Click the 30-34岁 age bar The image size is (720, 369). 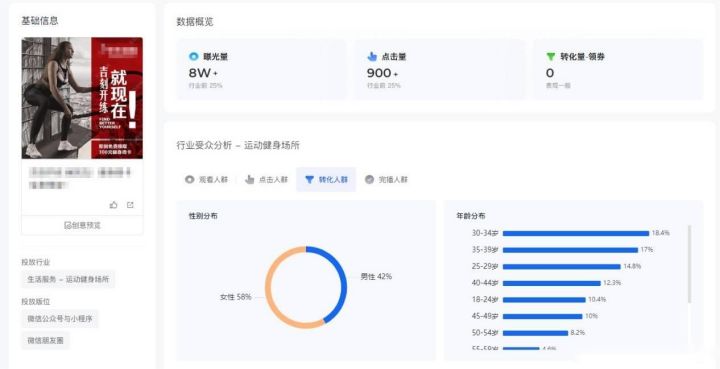576,233
